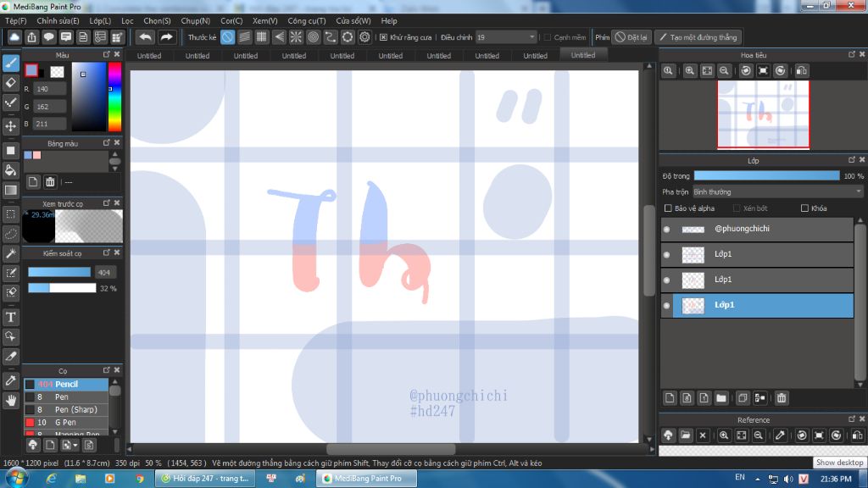This screenshot has height=488, width=868.
Task: Click the foreground color swatch
Action: tap(31, 69)
